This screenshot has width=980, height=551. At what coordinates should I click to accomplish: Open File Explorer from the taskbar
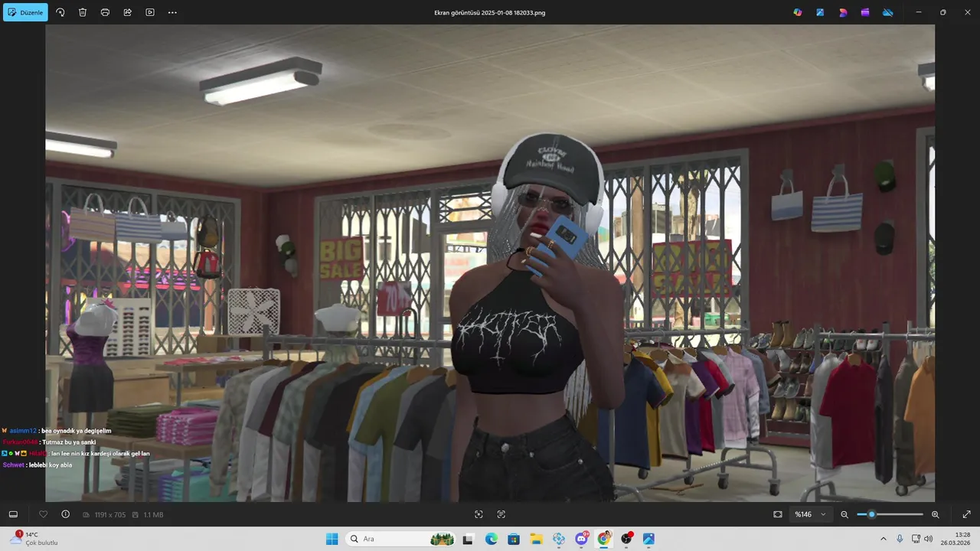tap(536, 539)
